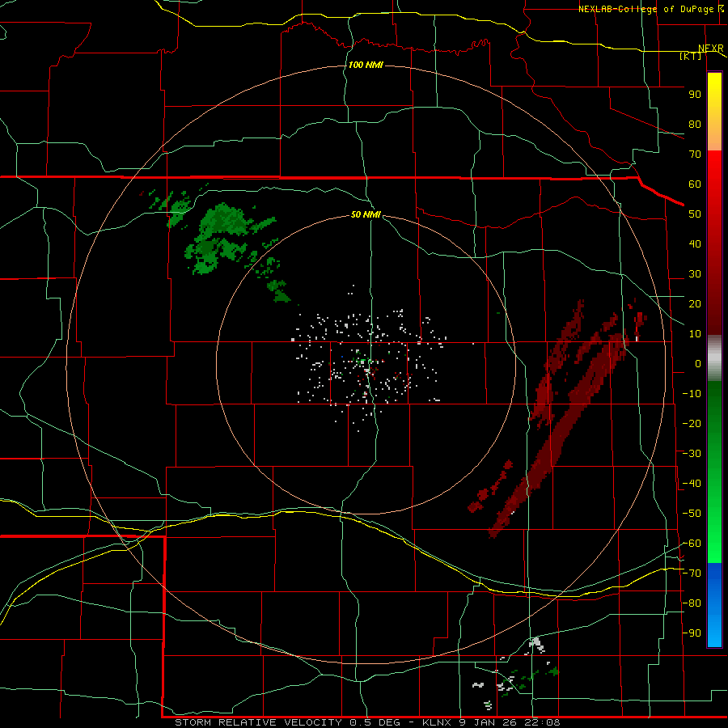Click the NEXR label above the scale
The image size is (728, 728).
711,49
